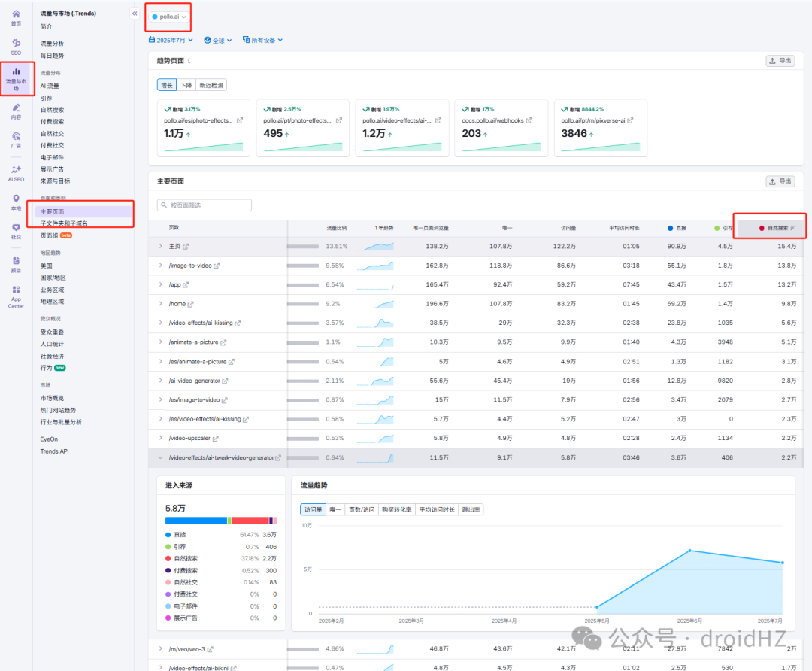The image size is (812, 671).
Task: Collapse the side menu with double-chevron icon
Action: pyautogui.click(x=135, y=14)
